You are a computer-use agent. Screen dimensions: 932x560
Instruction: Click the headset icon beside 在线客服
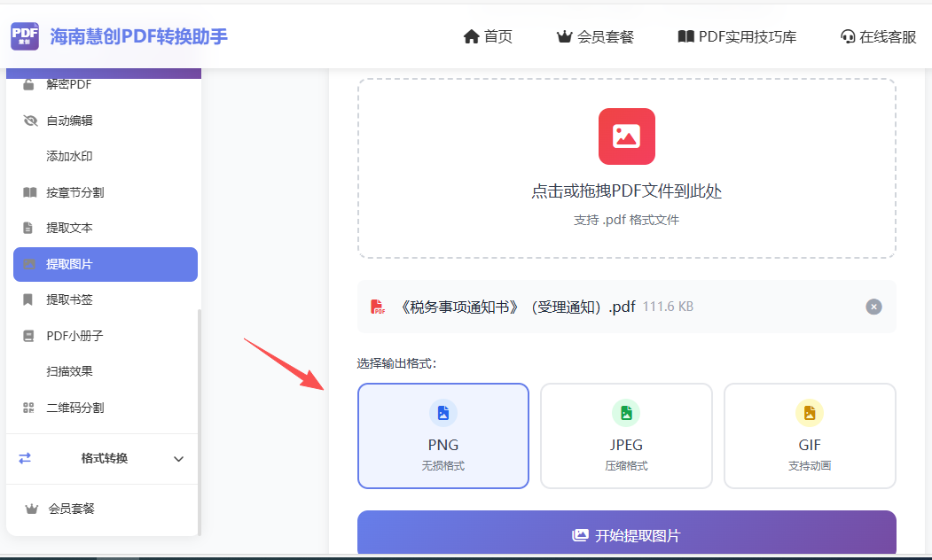848,37
